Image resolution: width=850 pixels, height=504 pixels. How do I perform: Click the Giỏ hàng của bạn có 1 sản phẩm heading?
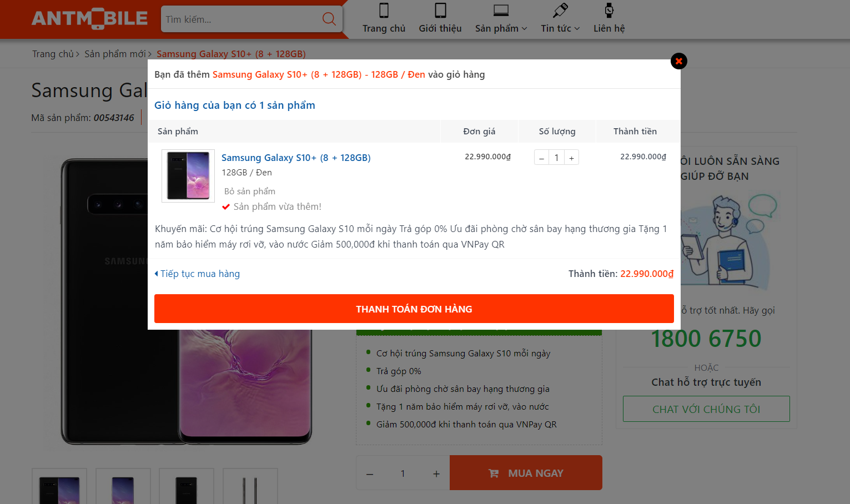(235, 105)
